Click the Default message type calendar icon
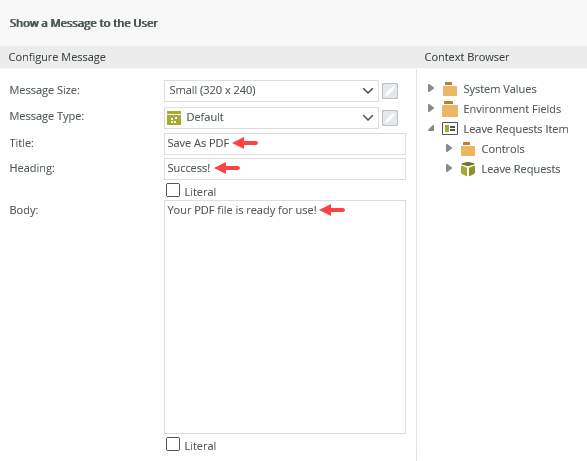Screen dimensions: 587x461 (174, 118)
